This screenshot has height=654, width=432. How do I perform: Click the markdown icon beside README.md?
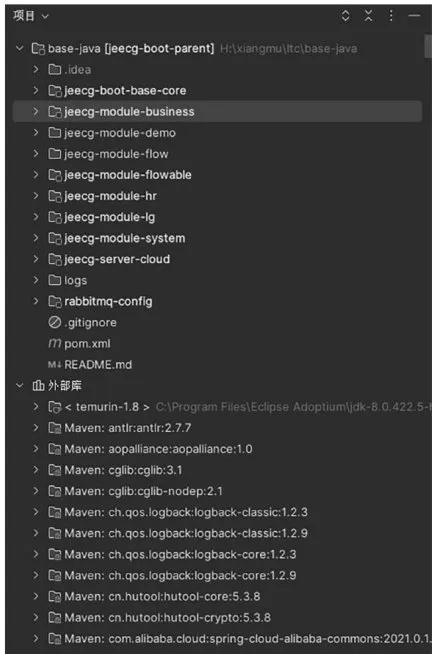55,365
